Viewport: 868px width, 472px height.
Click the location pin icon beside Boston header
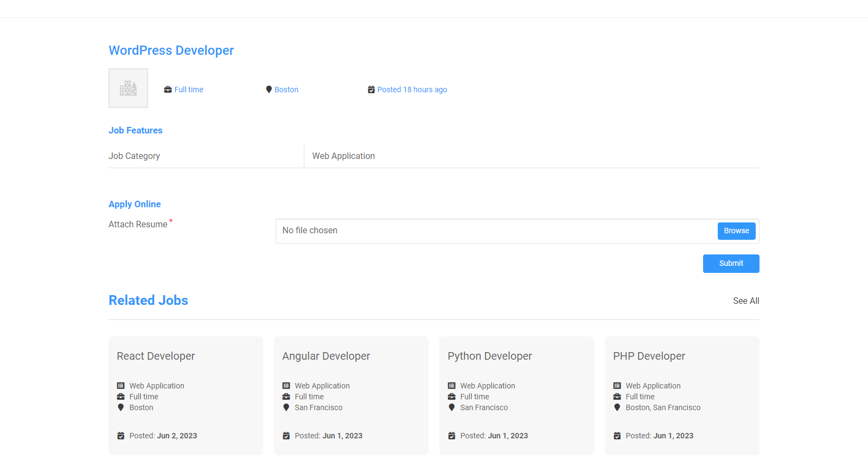point(269,90)
